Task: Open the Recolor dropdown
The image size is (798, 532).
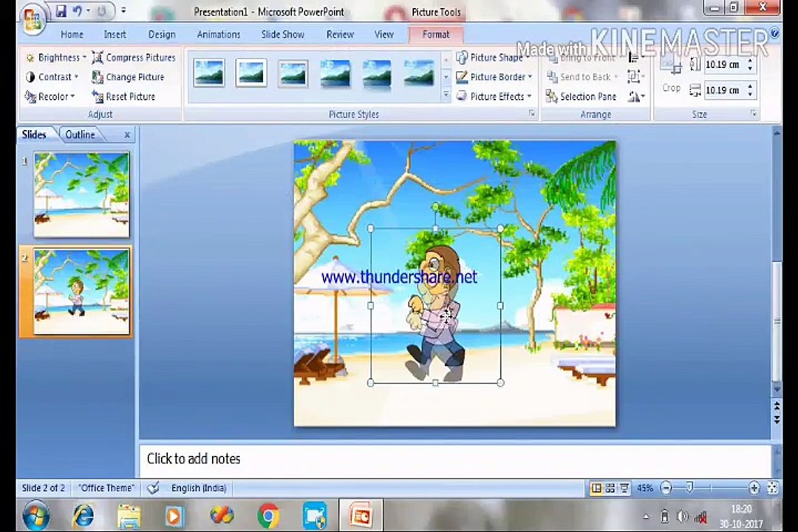Action: pyautogui.click(x=50, y=96)
